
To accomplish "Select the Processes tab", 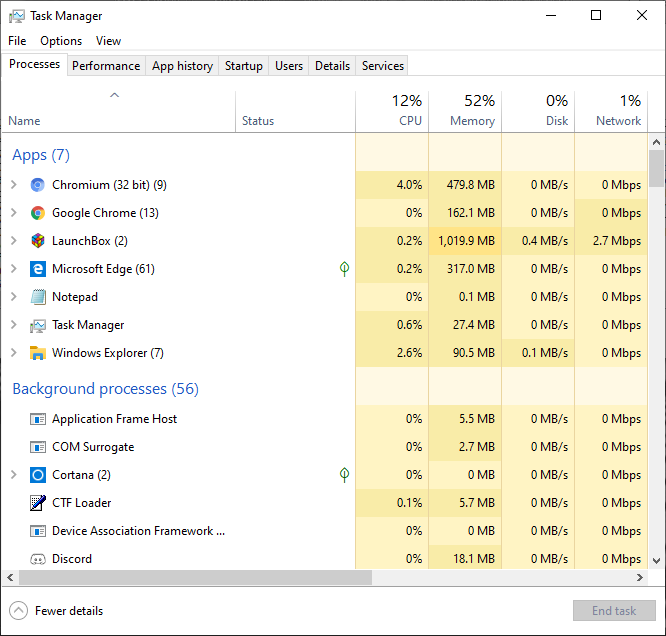I will (x=34, y=64).
